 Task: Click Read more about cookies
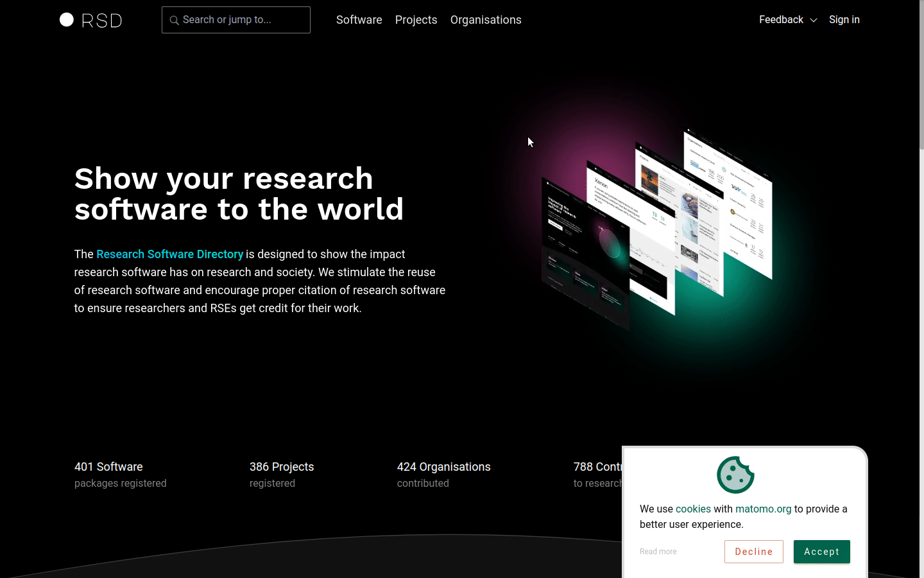coord(658,552)
